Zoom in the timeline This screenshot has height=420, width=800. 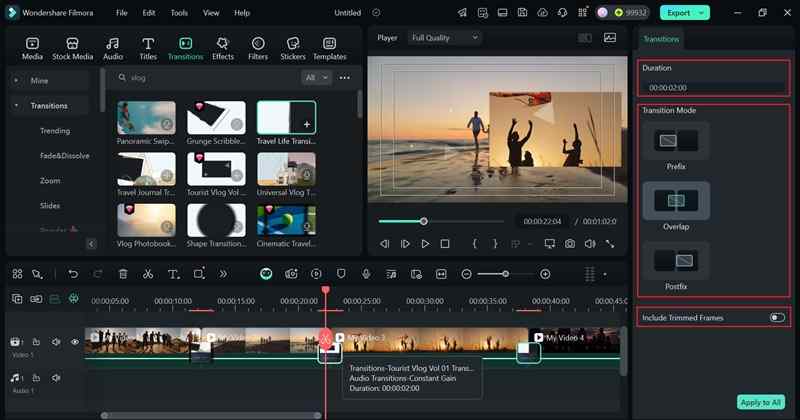545,274
